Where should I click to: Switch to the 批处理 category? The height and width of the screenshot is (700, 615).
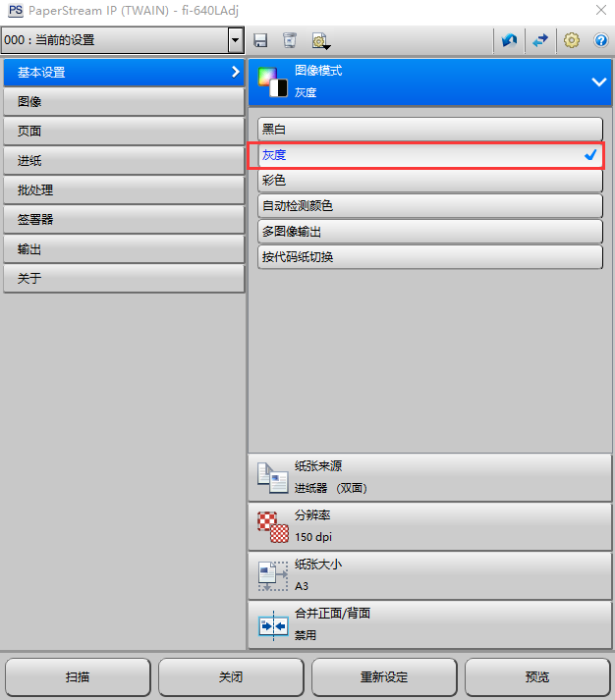click(124, 190)
